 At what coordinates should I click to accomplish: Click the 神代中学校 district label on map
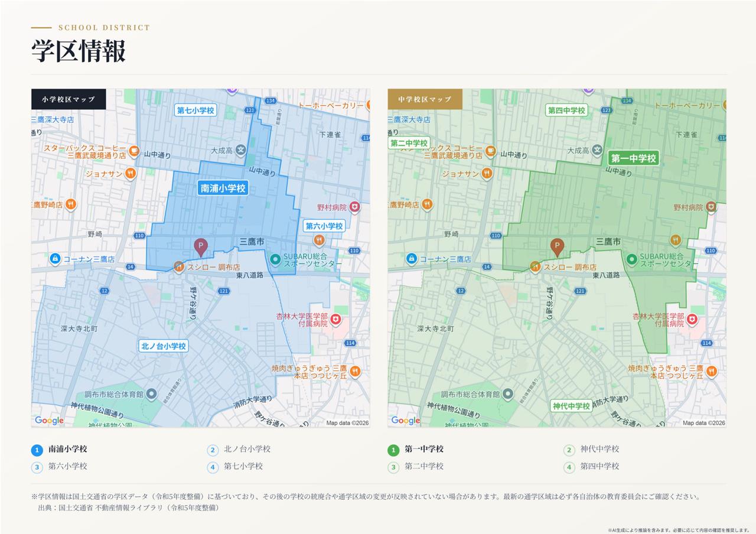571,406
